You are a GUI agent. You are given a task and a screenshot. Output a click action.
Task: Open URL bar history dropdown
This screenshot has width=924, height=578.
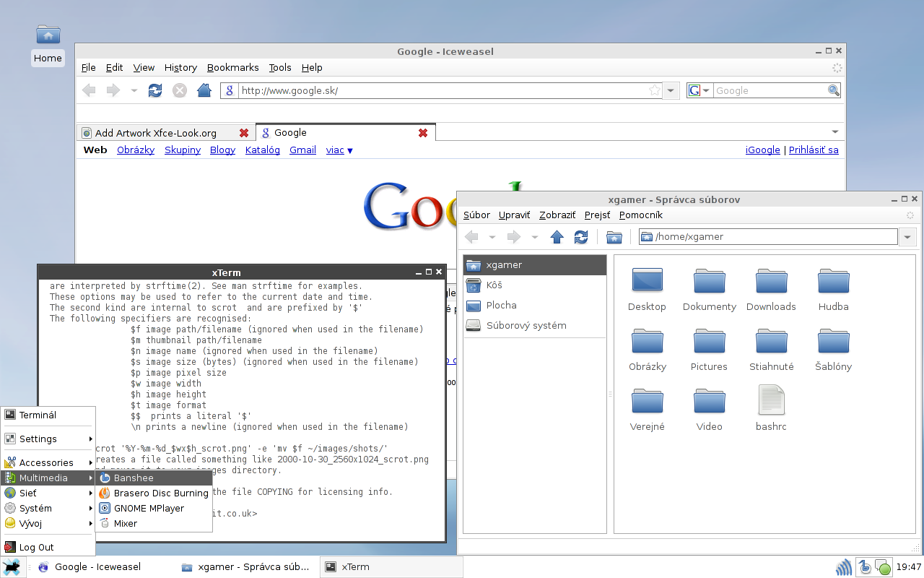[x=672, y=90]
